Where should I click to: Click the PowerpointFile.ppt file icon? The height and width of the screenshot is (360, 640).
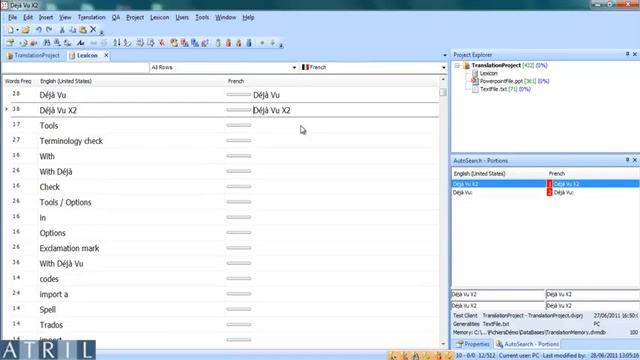tap(475, 81)
